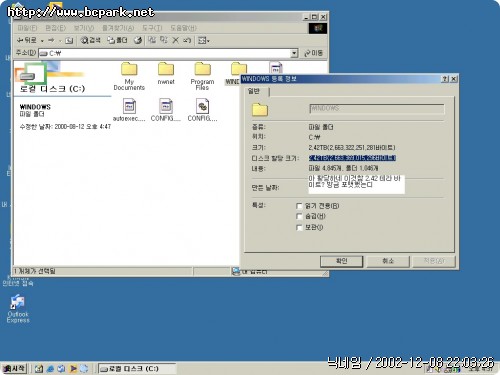Click the file and folder count text (파일 4,845개)
The width and height of the screenshot is (500, 375).
click(x=343, y=168)
